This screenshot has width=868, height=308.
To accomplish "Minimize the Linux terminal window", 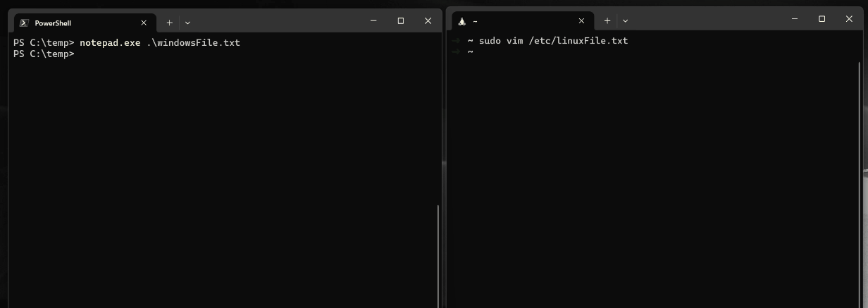I will coord(794,20).
